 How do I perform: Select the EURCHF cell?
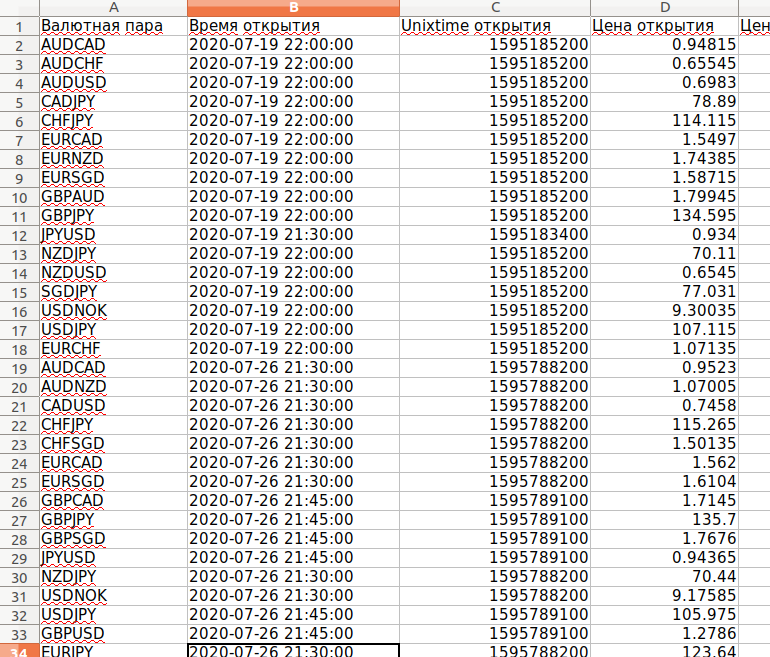point(113,349)
